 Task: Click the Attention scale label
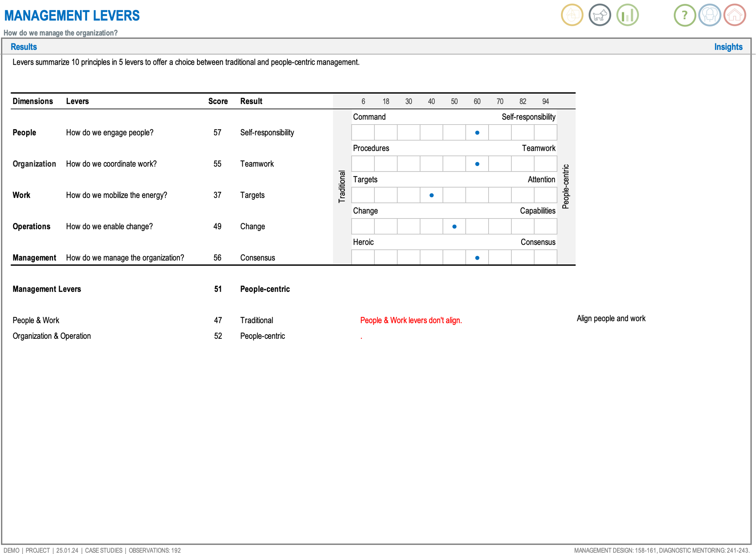point(541,180)
